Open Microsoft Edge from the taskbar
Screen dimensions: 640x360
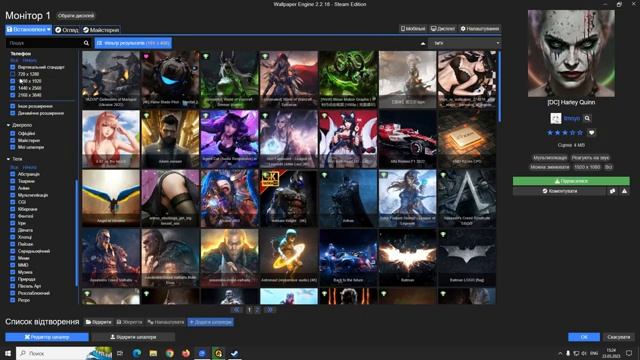coord(137,353)
